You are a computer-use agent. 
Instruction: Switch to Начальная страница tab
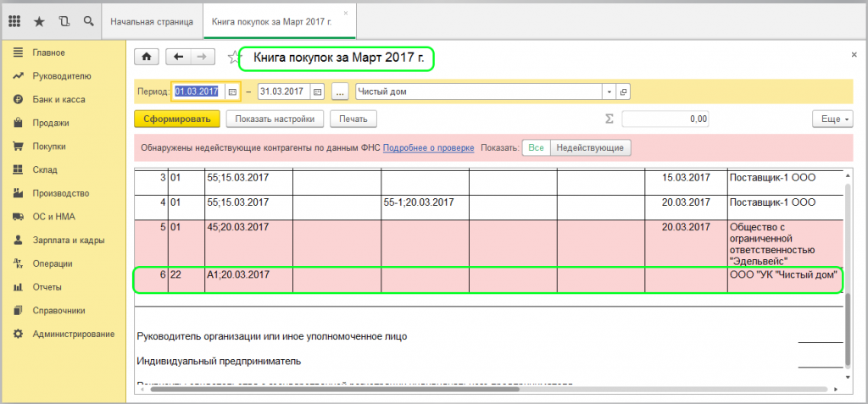(x=152, y=20)
